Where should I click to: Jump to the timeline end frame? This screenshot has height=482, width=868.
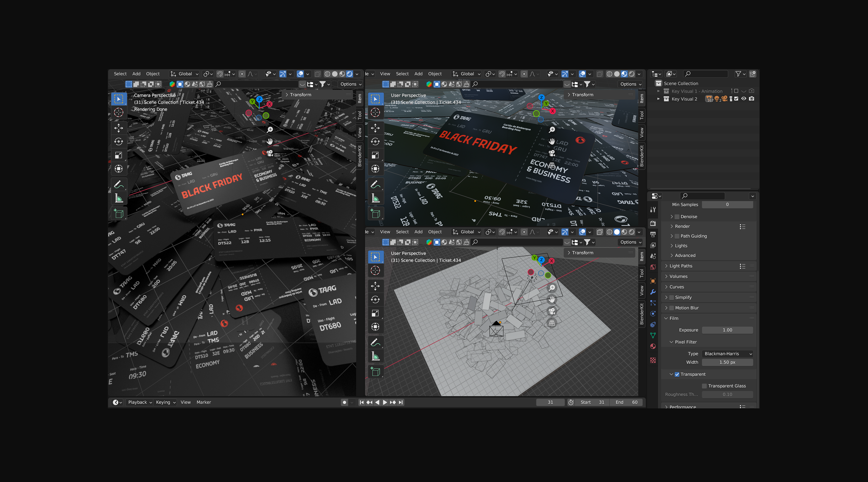click(x=401, y=402)
